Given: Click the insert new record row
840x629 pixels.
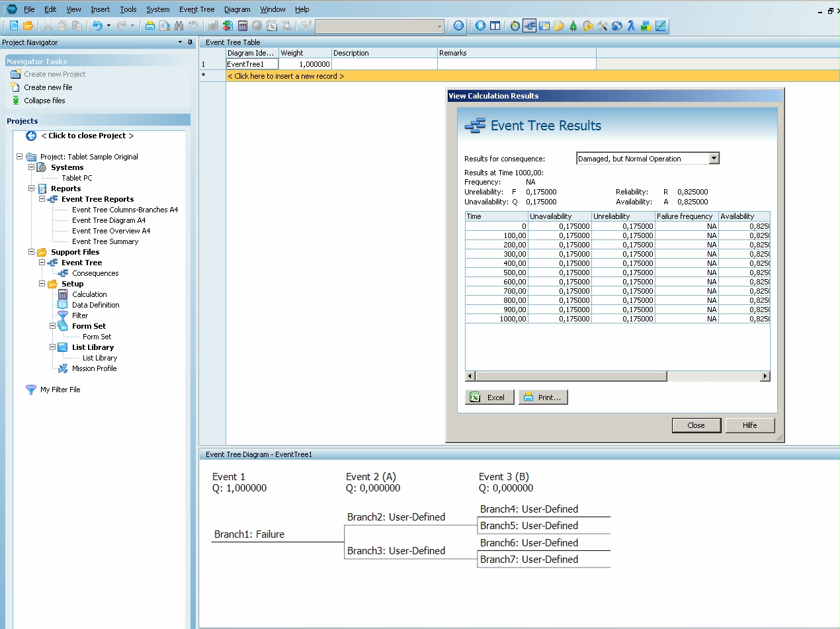Looking at the screenshot, I should coord(286,76).
